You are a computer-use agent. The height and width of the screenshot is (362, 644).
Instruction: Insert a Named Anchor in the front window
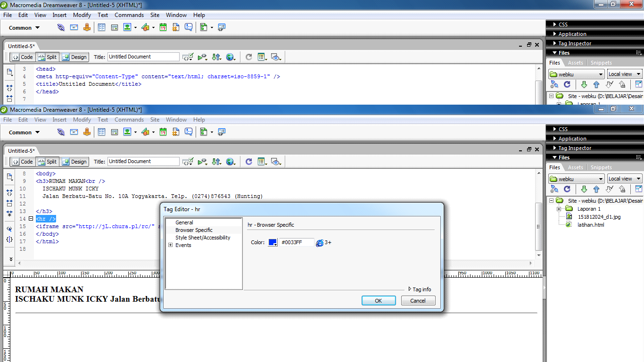87,132
